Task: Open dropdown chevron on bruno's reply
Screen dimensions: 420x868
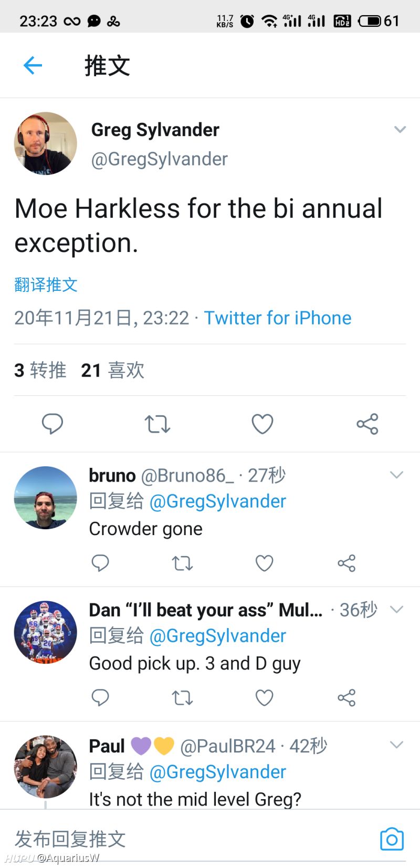Action: pos(397,475)
